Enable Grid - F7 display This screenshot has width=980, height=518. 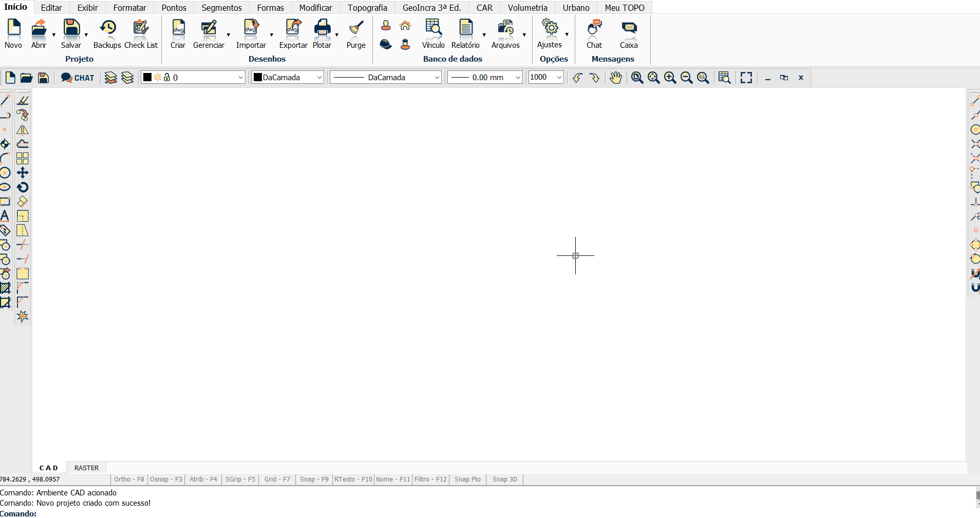277,479
